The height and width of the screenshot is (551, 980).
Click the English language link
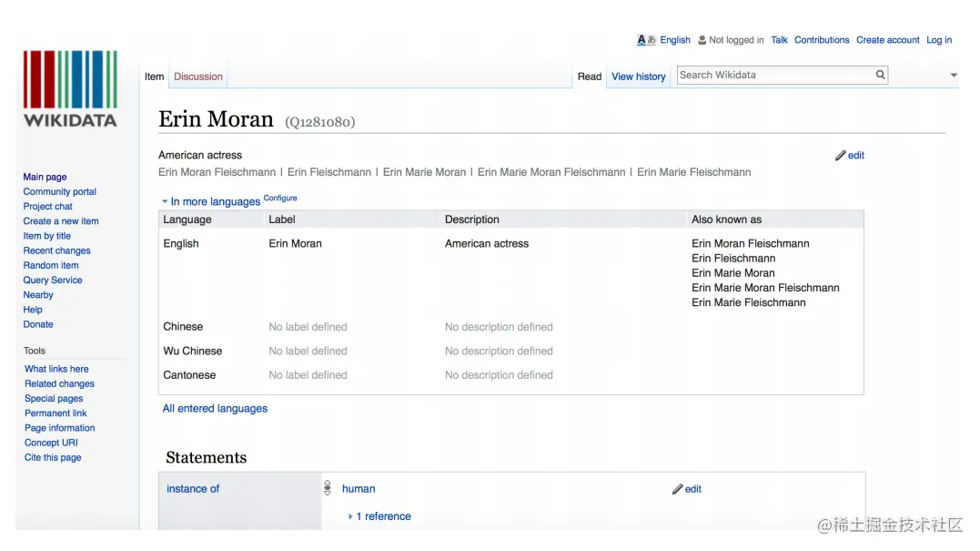click(x=675, y=40)
